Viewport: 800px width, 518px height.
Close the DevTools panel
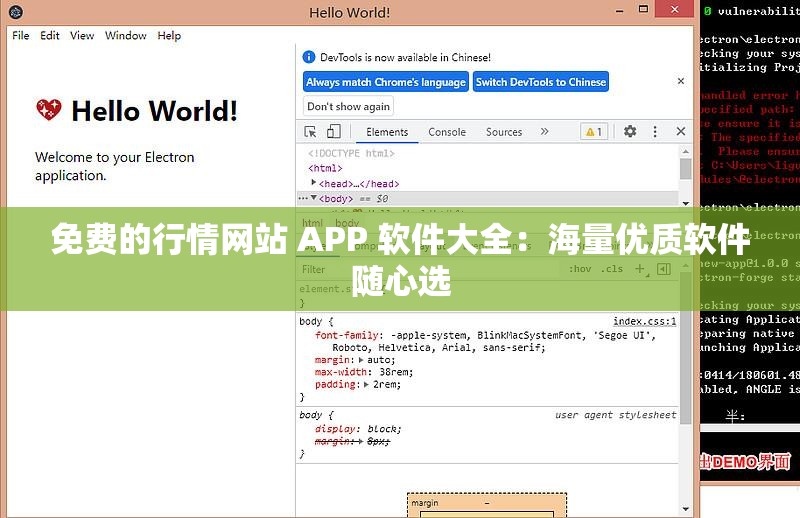681,131
